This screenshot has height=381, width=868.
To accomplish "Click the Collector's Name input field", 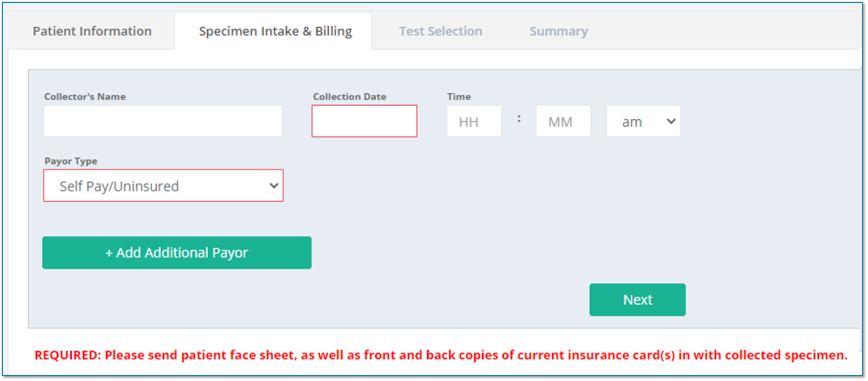I will pos(163,120).
